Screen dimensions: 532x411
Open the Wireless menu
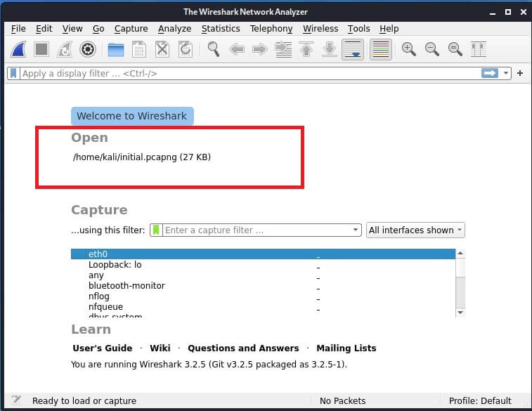coord(320,29)
